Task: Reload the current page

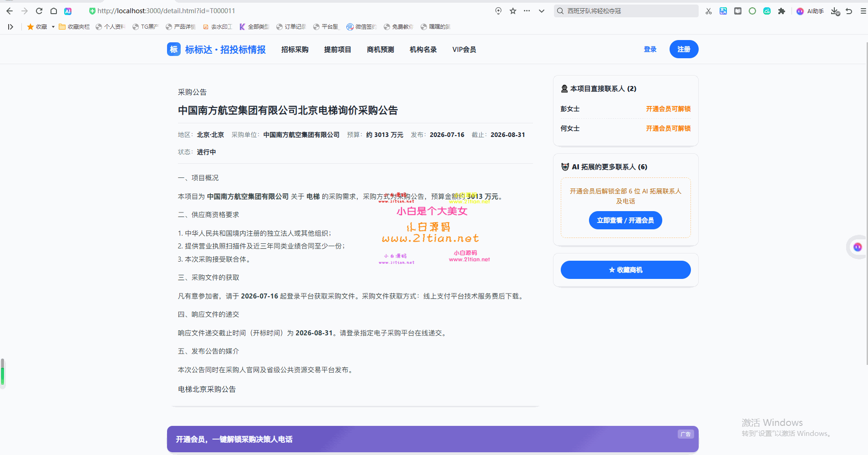Action: click(x=39, y=11)
